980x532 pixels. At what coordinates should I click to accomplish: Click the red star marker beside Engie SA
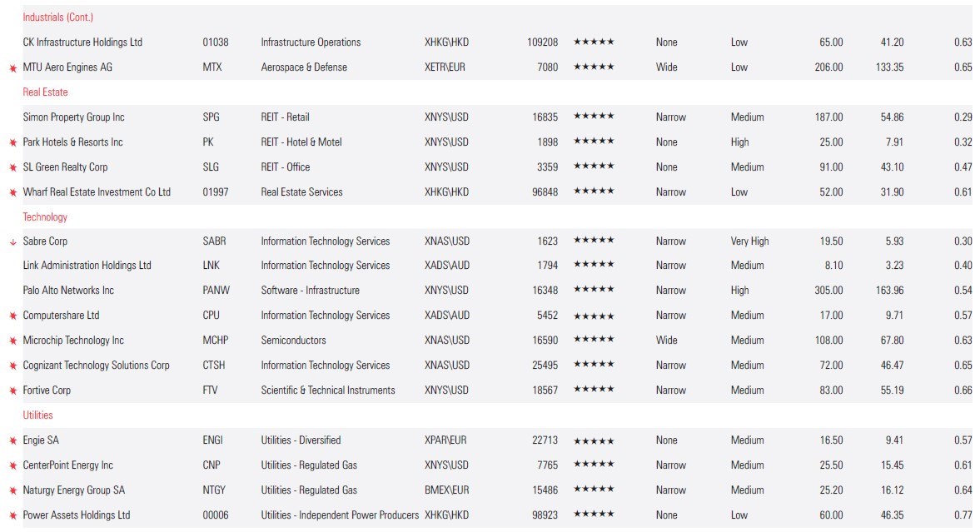[12, 441]
